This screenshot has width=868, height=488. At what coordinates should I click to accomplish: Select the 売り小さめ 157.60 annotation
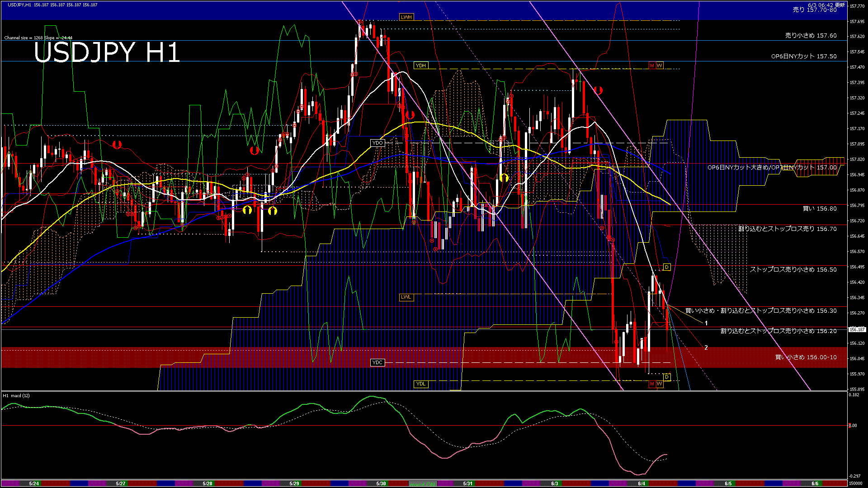click(811, 35)
